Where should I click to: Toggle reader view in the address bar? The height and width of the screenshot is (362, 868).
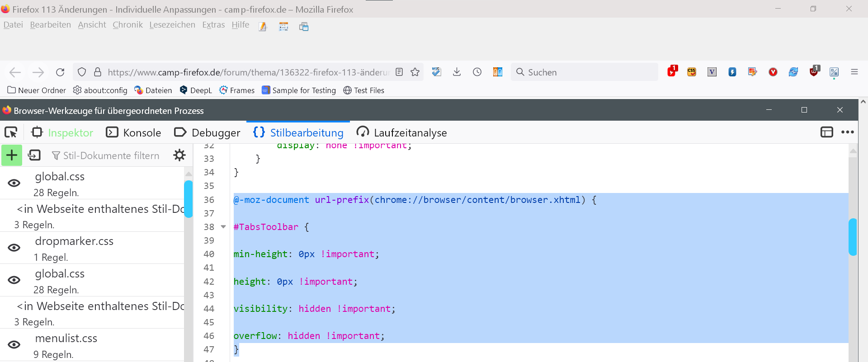[399, 72]
